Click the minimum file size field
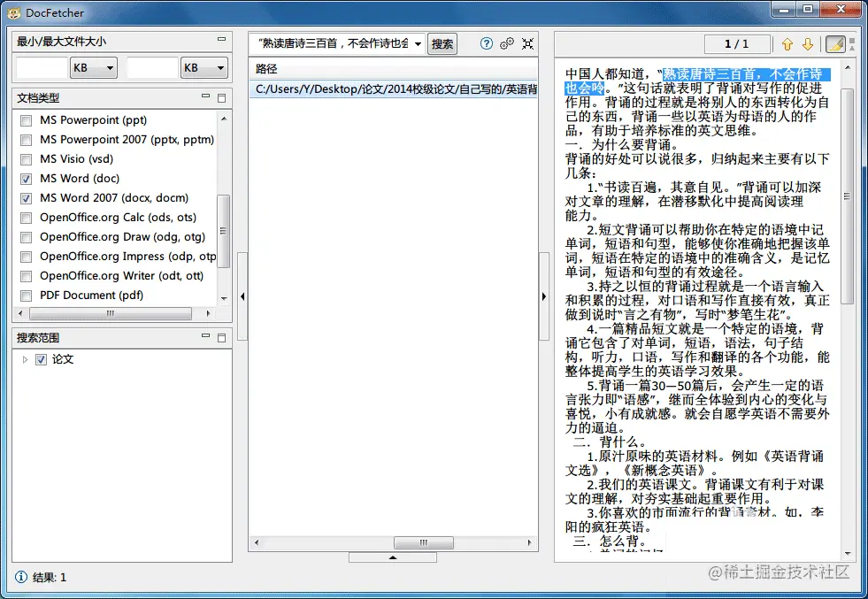Image resolution: width=868 pixels, height=599 pixels. pyautogui.click(x=41, y=67)
